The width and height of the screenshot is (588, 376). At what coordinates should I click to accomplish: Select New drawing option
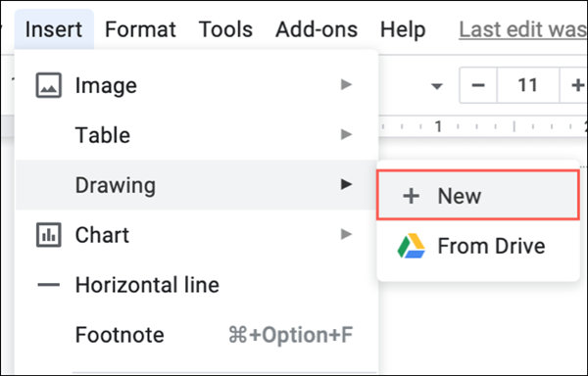pyautogui.click(x=478, y=195)
